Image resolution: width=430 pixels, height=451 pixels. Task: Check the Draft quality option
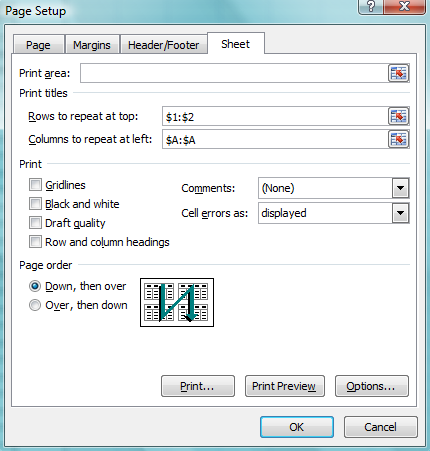35,223
